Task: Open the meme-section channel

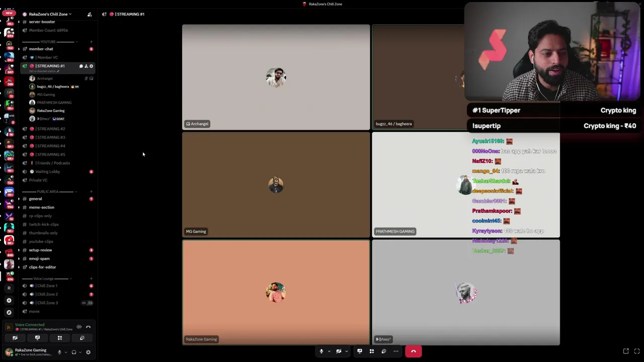Action: [x=41, y=207]
